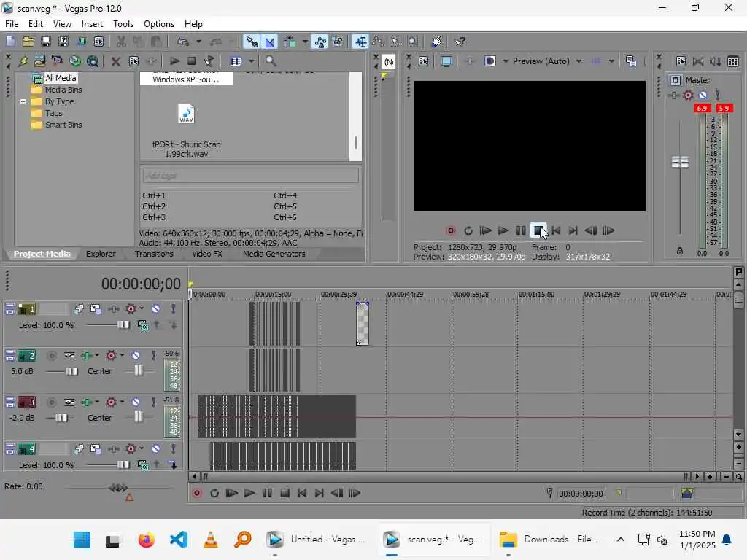The image size is (747, 560).
Task: Select the All Media tree item
Action: tap(61, 78)
